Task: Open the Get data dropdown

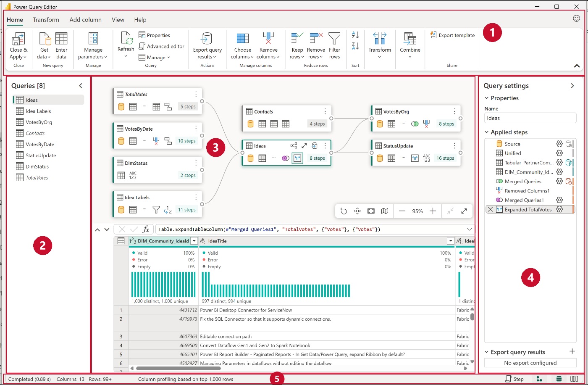Action: click(x=44, y=46)
